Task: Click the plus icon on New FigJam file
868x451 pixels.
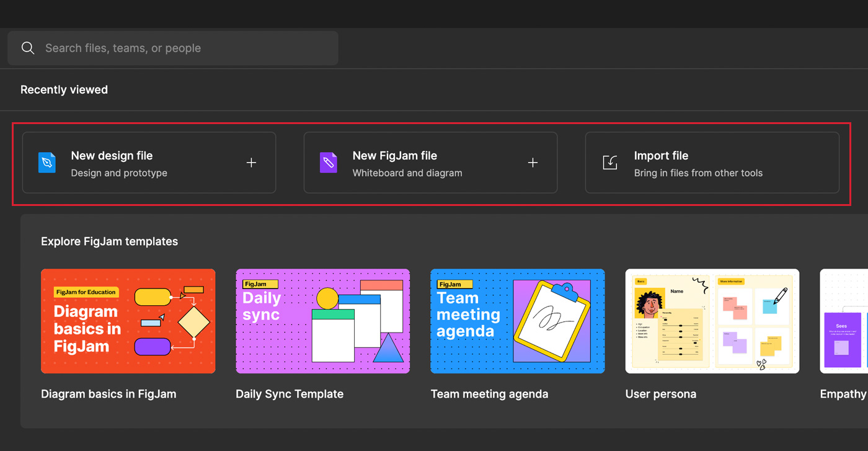Action: click(x=533, y=163)
